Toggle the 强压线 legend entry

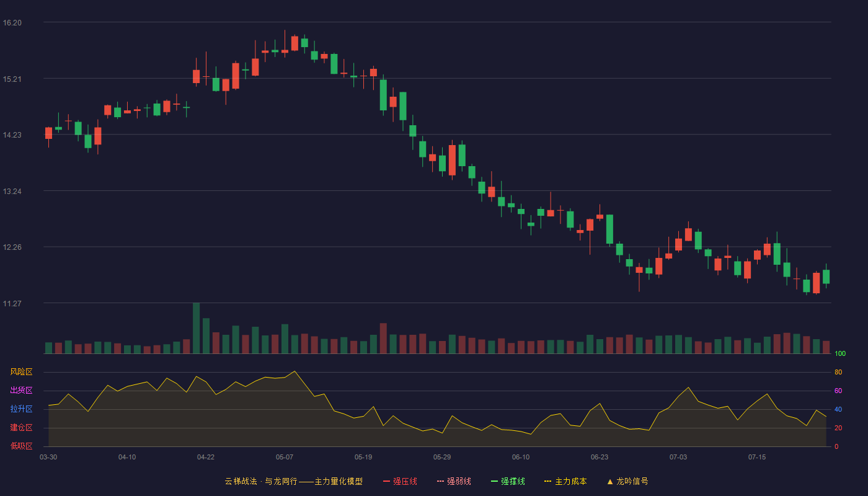(x=400, y=481)
